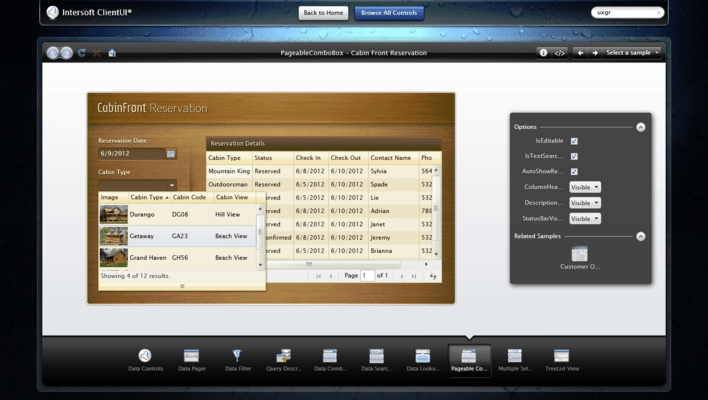
Task: Click the page number input field
Action: click(367, 275)
